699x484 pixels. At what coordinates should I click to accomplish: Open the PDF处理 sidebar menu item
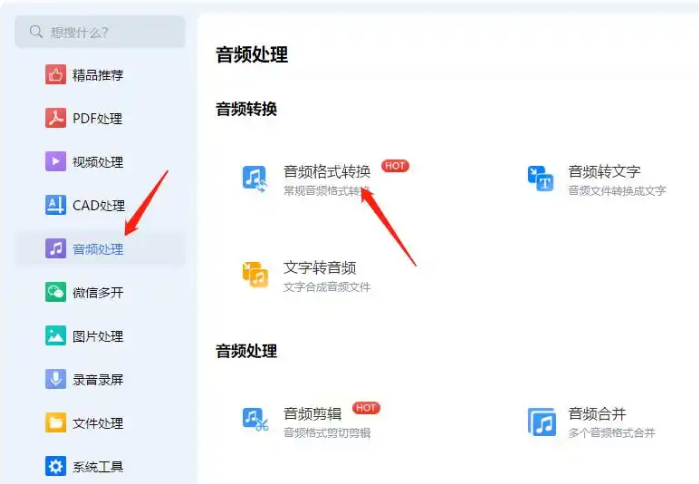coord(100,118)
